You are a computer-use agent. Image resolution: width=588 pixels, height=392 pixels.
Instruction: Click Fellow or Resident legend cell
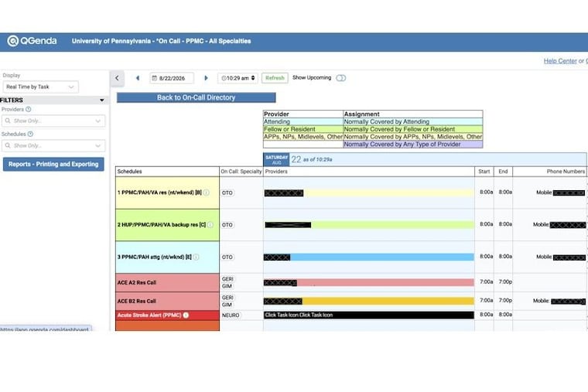(x=303, y=129)
